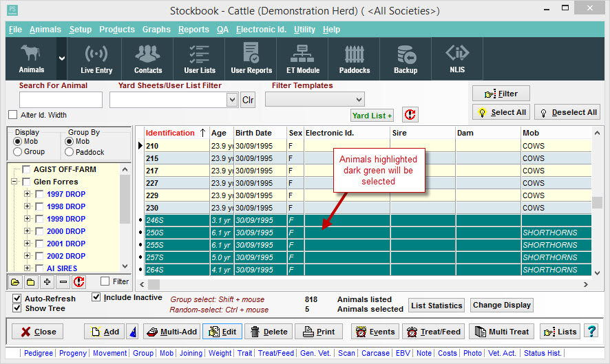The width and height of the screenshot is (610, 364).
Task: Click Change Display button
Action: point(502,306)
